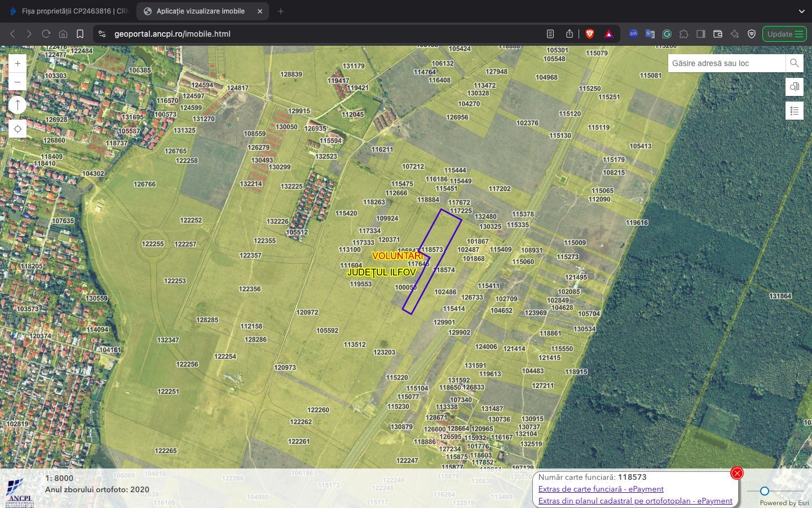Open Extras din planul cadastral link
Screen dimensions: 812x508
635,501
